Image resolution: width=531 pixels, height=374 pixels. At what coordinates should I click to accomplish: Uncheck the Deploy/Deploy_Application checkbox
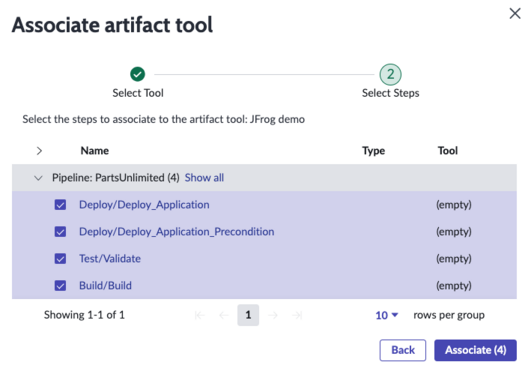60,205
